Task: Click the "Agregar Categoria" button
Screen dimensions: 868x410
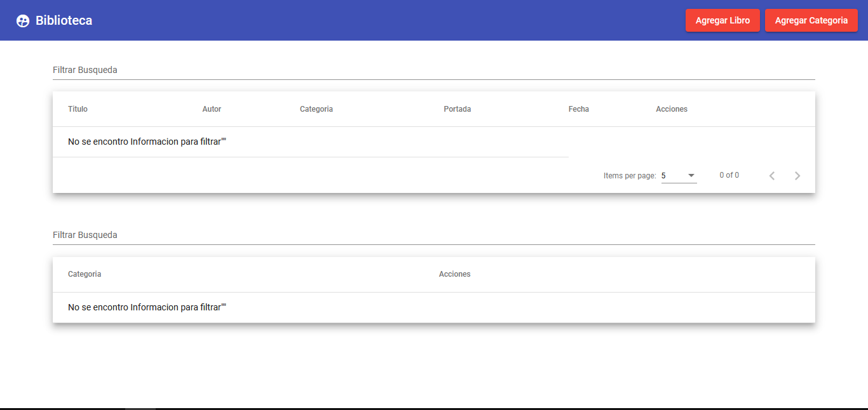Action: pos(811,20)
